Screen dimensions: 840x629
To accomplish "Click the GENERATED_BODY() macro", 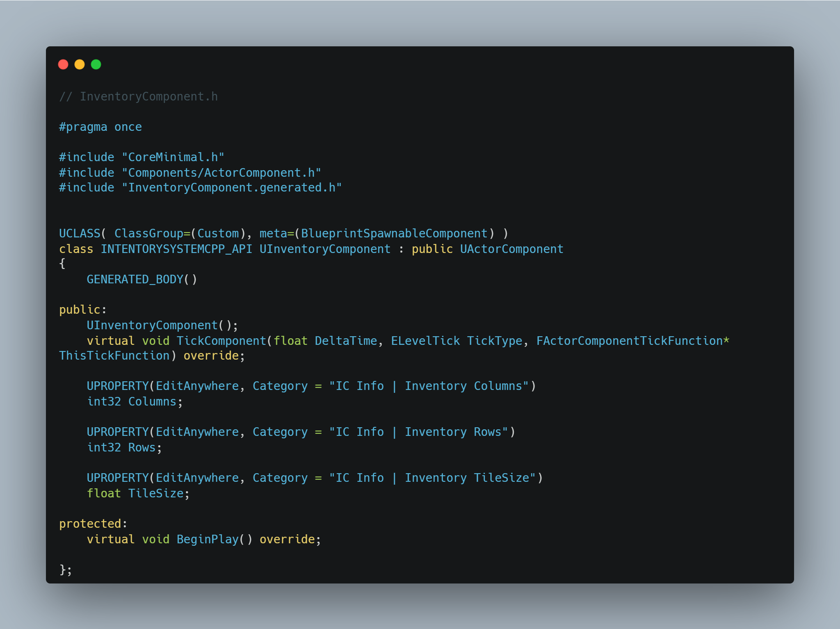I will coord(142,280).
